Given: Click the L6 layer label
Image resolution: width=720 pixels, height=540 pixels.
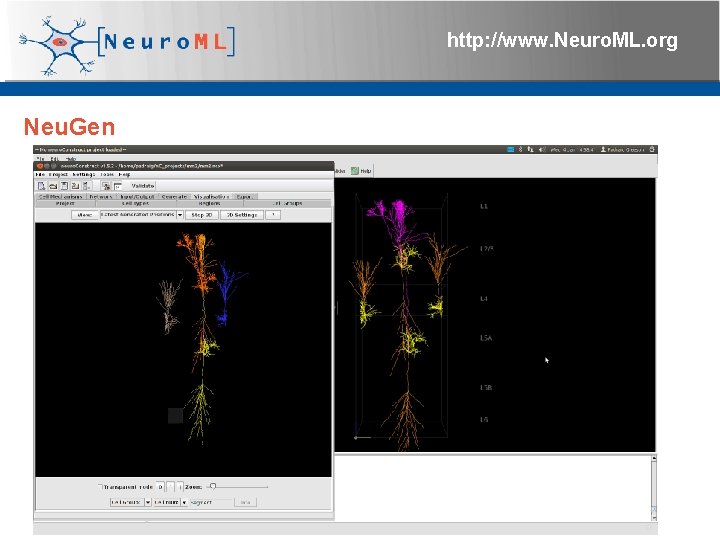Looking at the screenshot, I should [x=484, y=419].
